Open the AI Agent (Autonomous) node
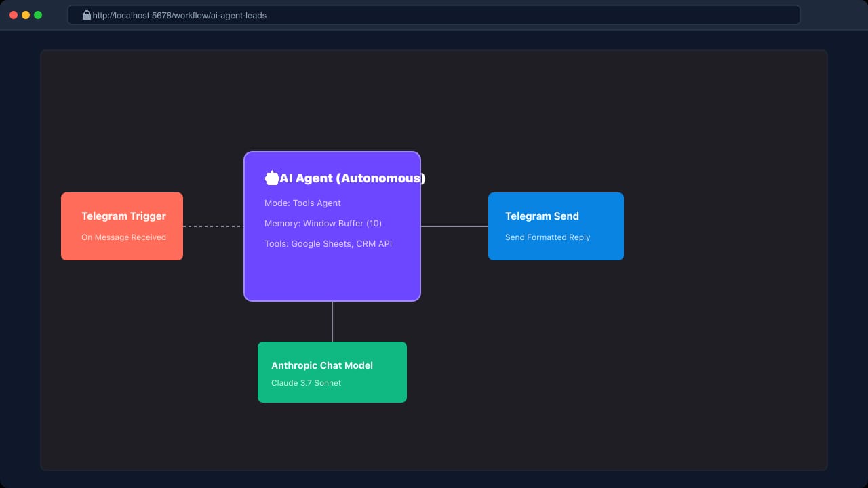The height and width of the screenshot is (488, 868). 332,226
